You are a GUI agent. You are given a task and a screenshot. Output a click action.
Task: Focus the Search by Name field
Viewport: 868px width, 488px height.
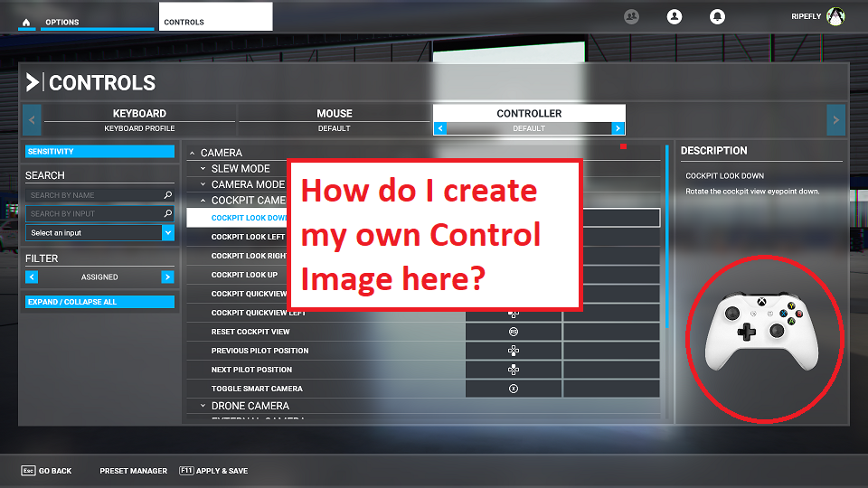coord(99,195)
